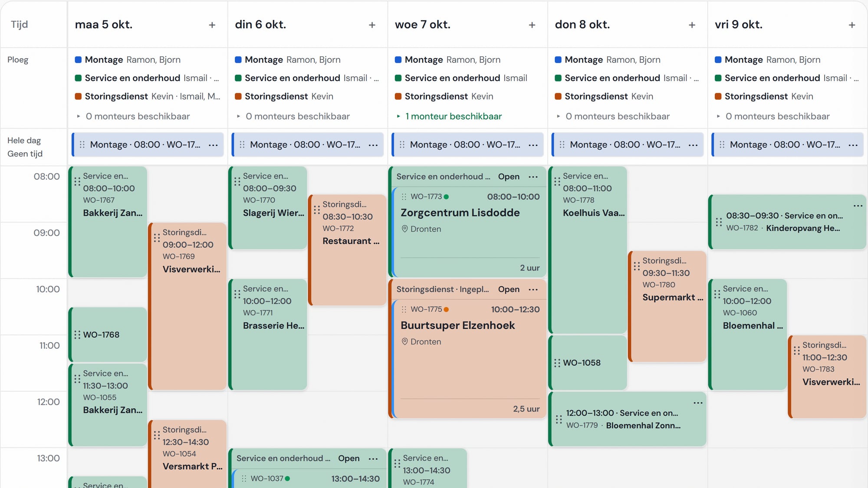Click blue Montage color square on Monday
The width and height of the screenshot is (868, 488).
pos(78,60)
